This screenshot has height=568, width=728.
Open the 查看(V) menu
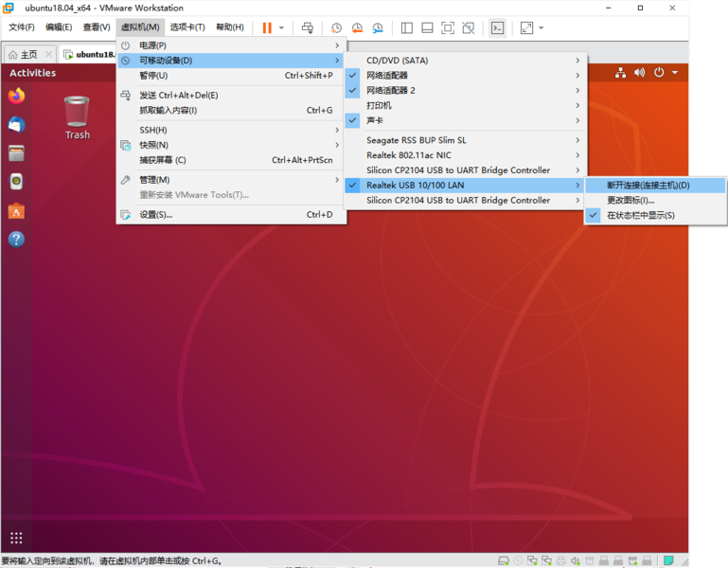[97, 27]
